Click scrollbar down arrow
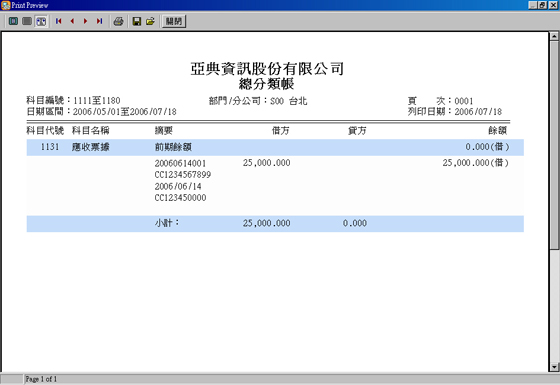This screenshot has height=385, width=560. tap(554, 367)
